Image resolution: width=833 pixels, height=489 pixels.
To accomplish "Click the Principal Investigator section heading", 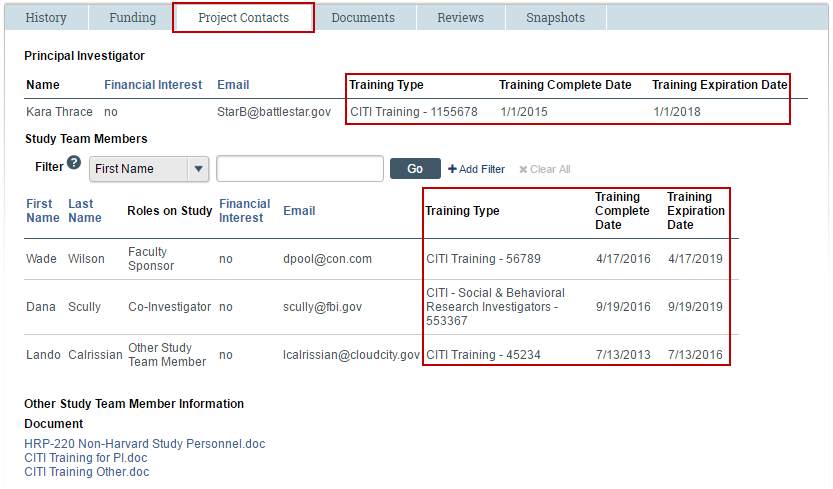I will [x=84, y=56].
